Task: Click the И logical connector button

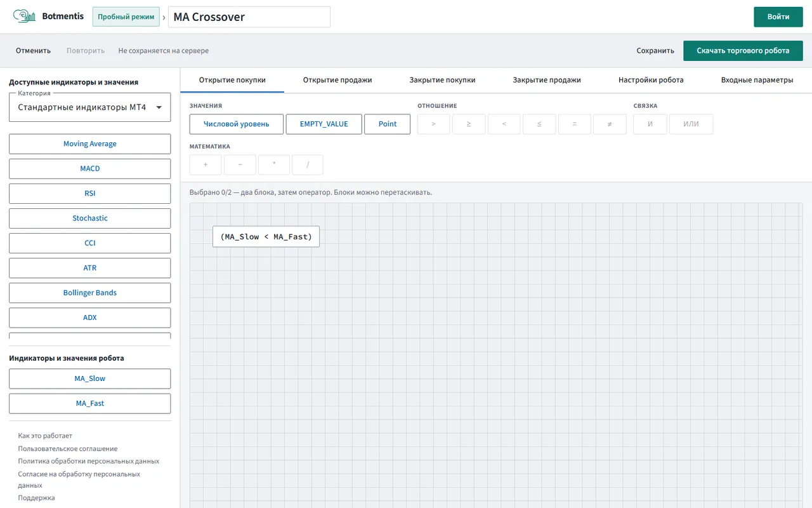Action: (650, 124)
